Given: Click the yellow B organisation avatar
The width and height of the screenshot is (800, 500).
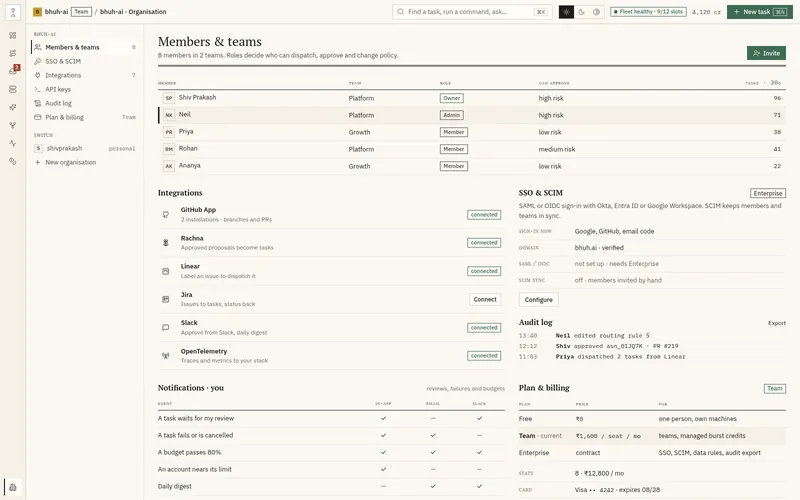Looking at the screenshot, I should (x=37, y=12).
